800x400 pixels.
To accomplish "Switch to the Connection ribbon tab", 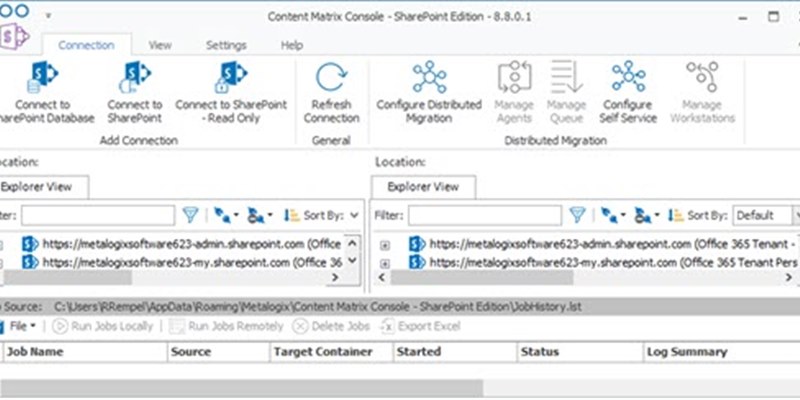I will (86, 45).
